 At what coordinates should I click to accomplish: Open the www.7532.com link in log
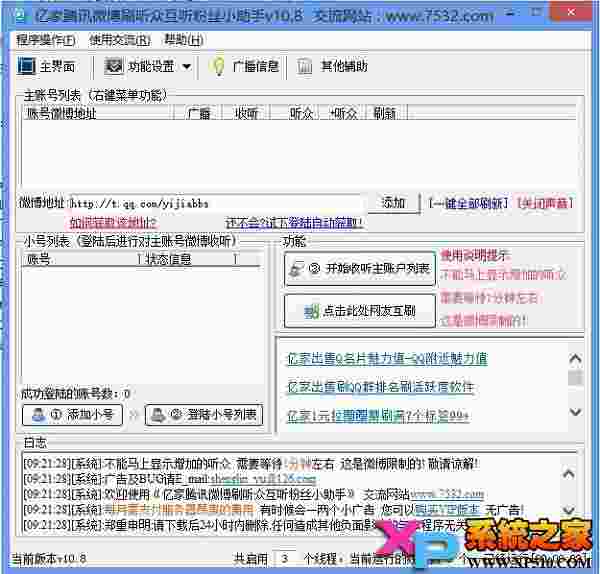(x=447, y=494)
